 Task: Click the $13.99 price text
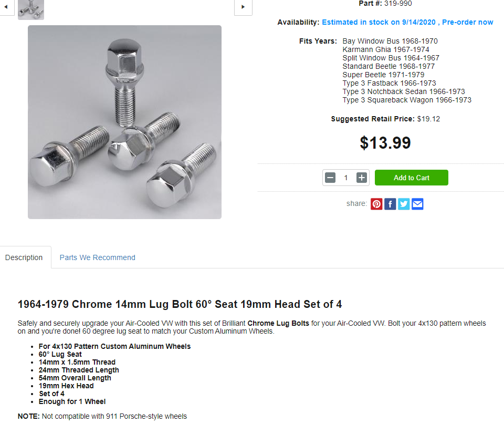coord(385,142)
